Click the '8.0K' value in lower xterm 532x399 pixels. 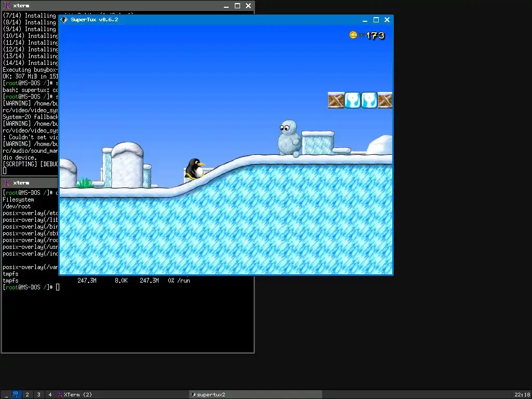click(x=121, y=281)
